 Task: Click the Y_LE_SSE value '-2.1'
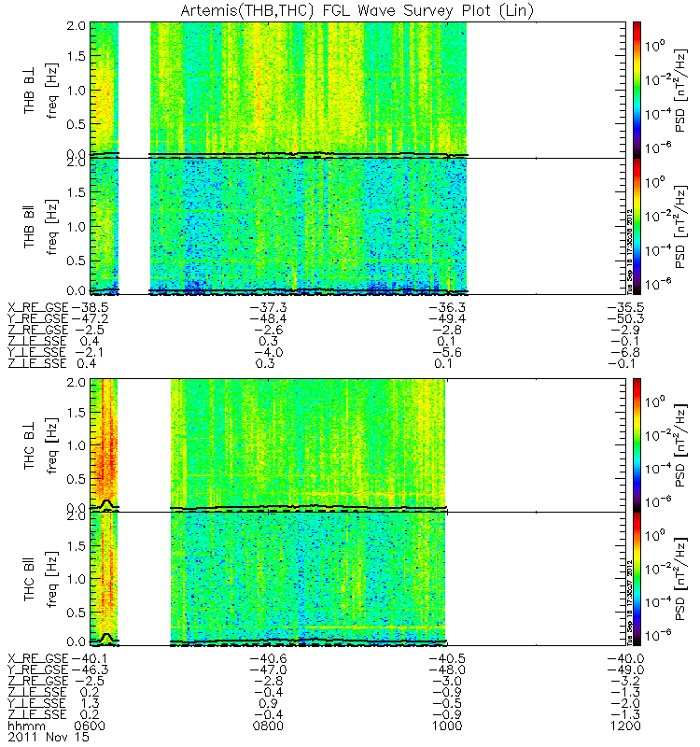click(x=90, y=353)
